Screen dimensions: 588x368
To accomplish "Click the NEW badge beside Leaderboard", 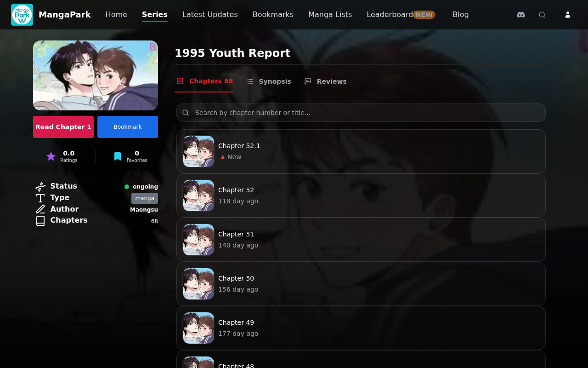I will point(424,15).
